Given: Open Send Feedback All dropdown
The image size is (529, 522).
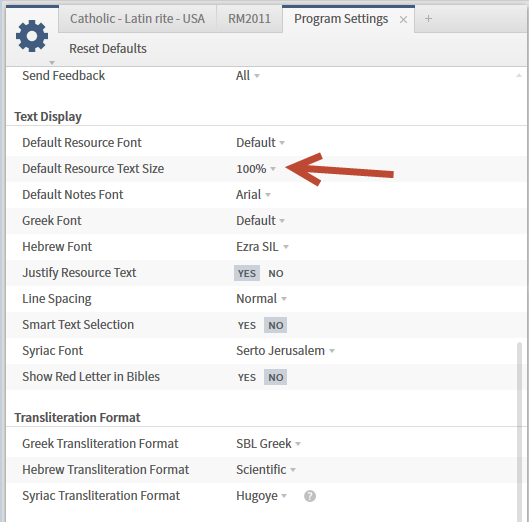Looking at the screenshot, I should click(x=248, y=76).
